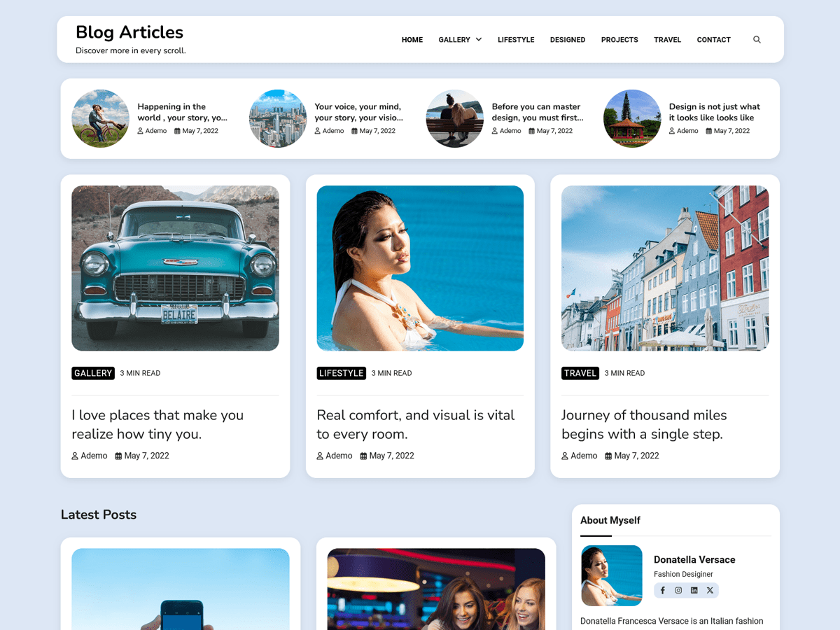Click the circular thumbnail of the cityscape post
840x630 pixels.
tap(278, 118)
